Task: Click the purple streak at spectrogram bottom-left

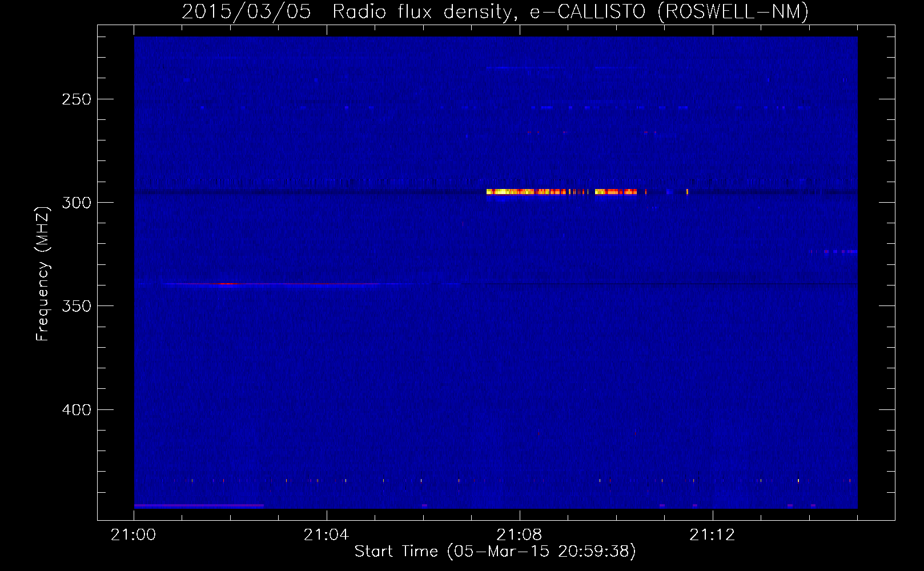Action: coord(199,506)
